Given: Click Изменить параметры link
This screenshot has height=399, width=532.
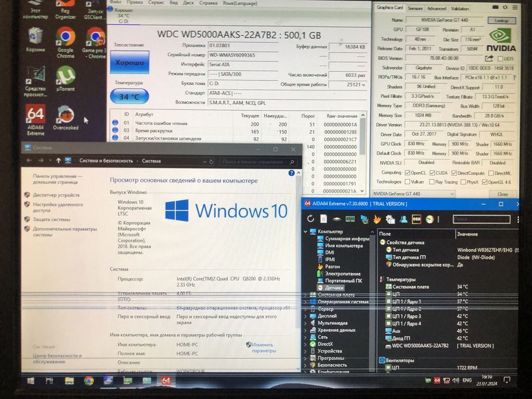Looking at the screenshot, I should [x=264, y=348].
